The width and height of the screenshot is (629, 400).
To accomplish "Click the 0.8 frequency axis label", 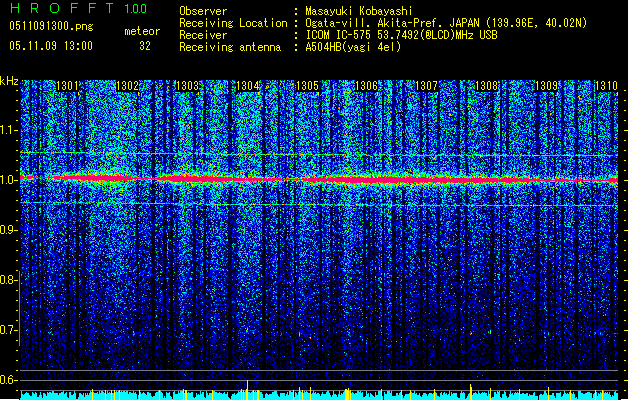I will point(8,280).
